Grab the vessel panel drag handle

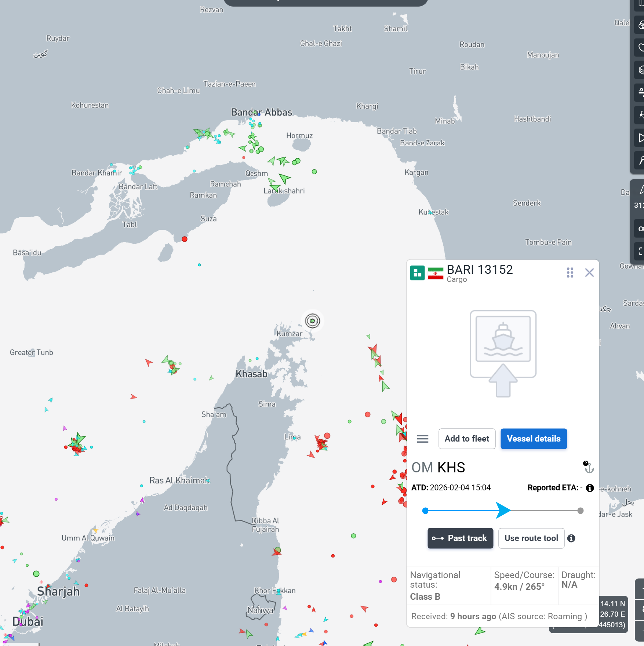[570, 273]
